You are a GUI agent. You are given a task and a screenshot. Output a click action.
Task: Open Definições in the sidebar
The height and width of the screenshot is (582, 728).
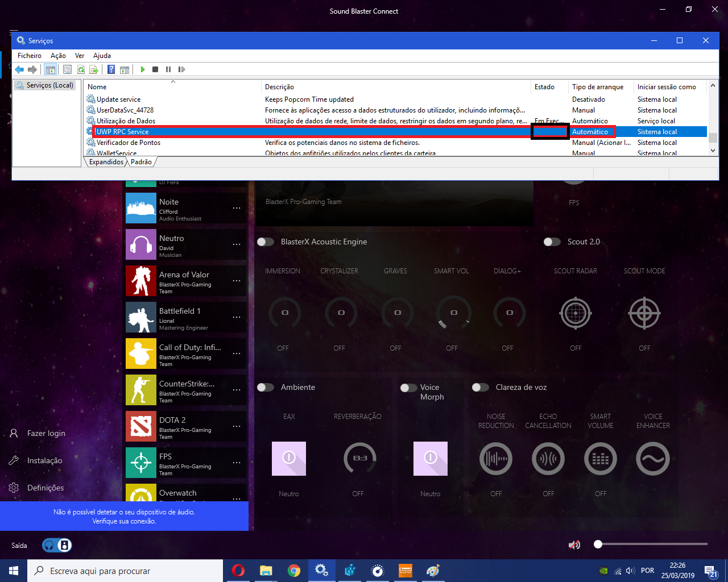tap(36, 488)
